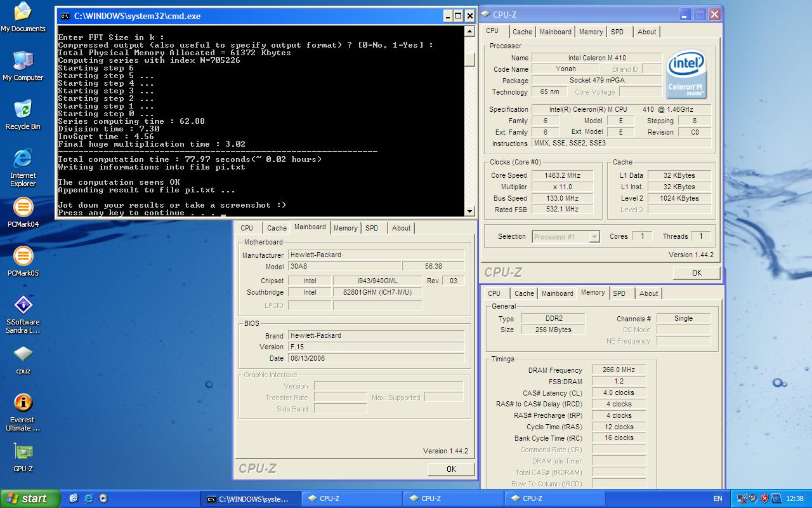Open Mainboard tab in processor CPU-Z window
Viewport: 812px width, 508px height.
555,32
